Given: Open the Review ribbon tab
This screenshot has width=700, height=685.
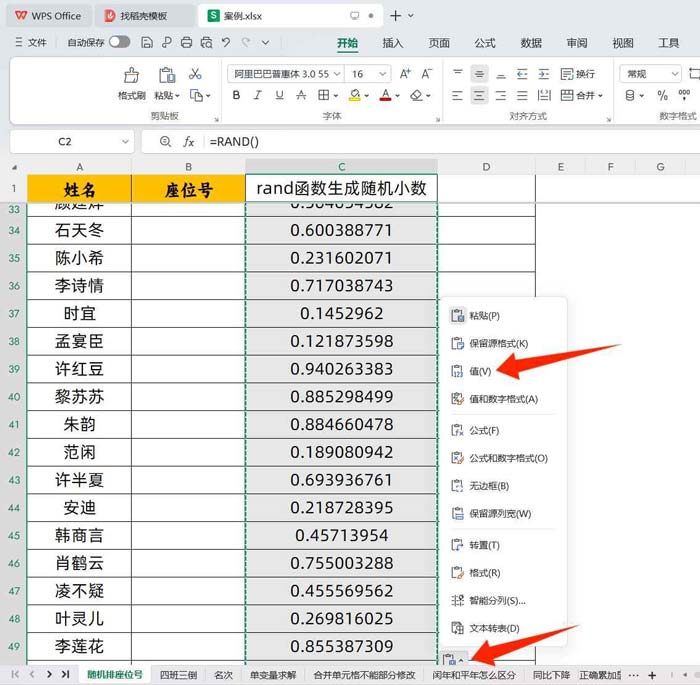Looking at the screenshot, I should [x=577, y=43].
